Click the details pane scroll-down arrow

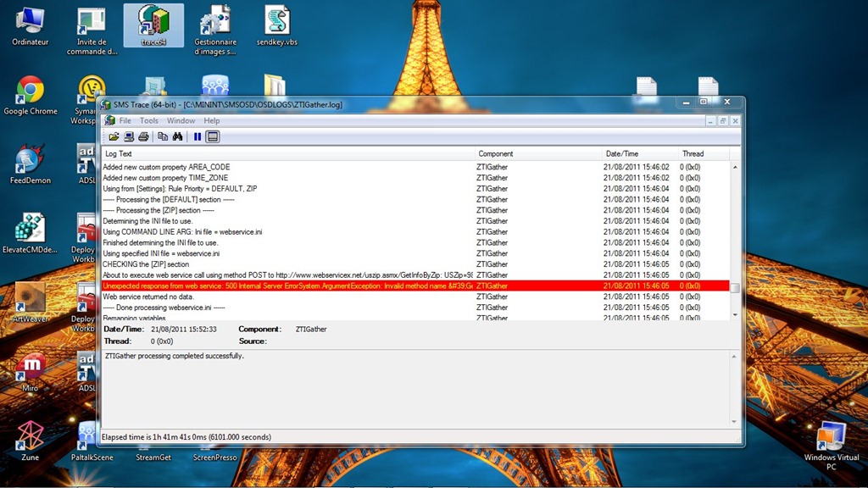(735, 422)
